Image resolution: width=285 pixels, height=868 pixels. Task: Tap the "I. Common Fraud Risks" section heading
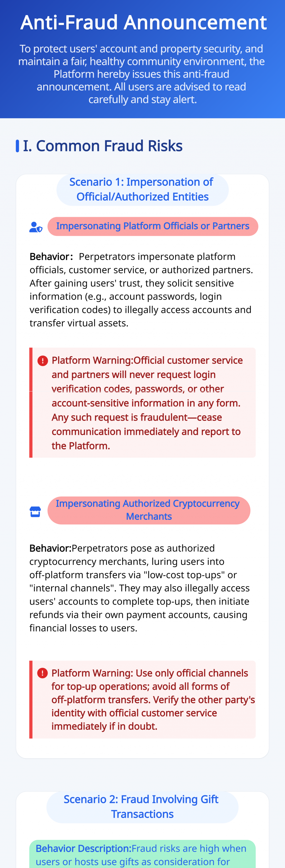tap(103, 146)
